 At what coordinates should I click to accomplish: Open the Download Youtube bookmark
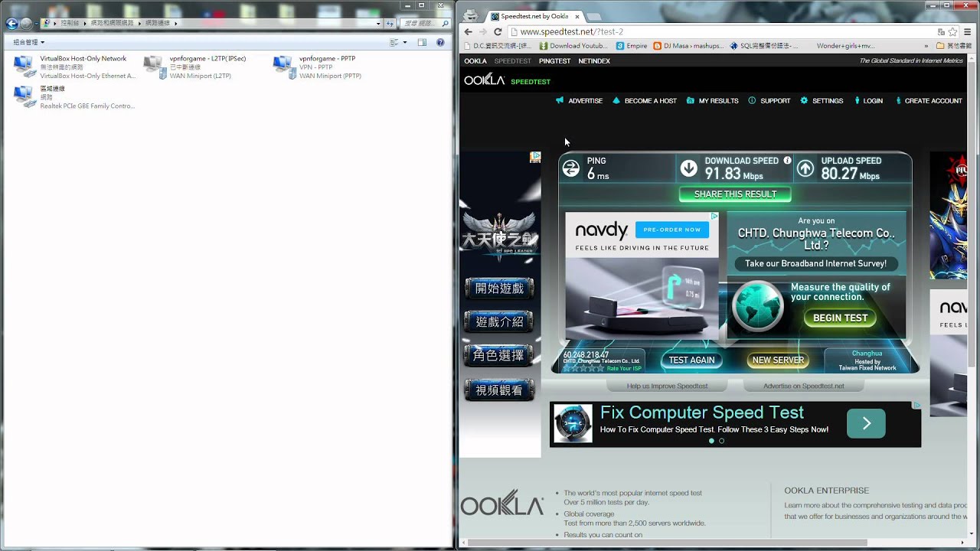tap(573, 46)
